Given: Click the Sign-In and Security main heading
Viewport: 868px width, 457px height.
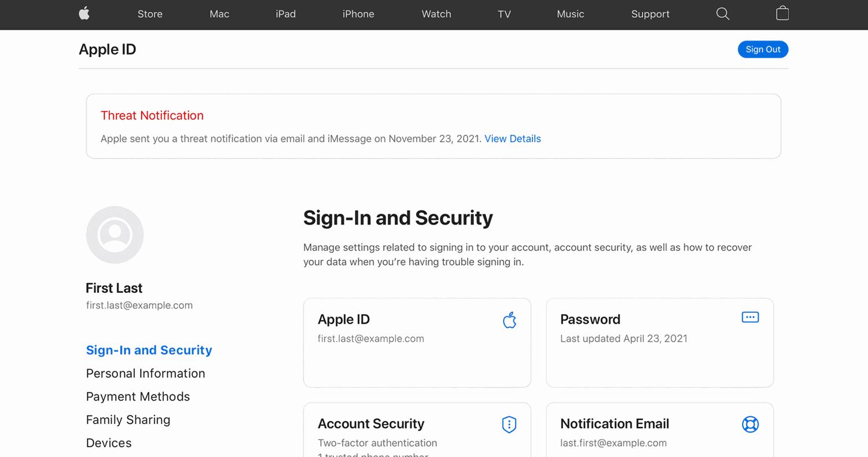Looking at the screenshot, I should (398, 218).
